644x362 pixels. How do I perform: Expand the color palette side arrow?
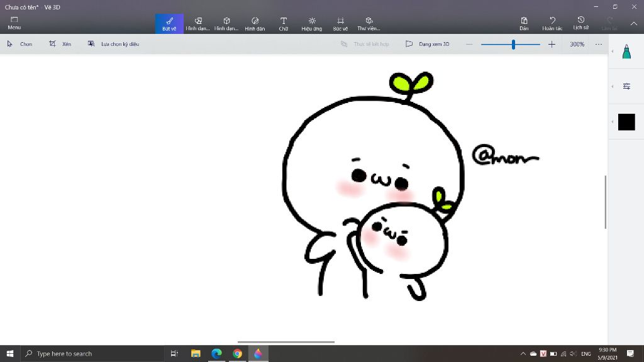tap(613, 121)
